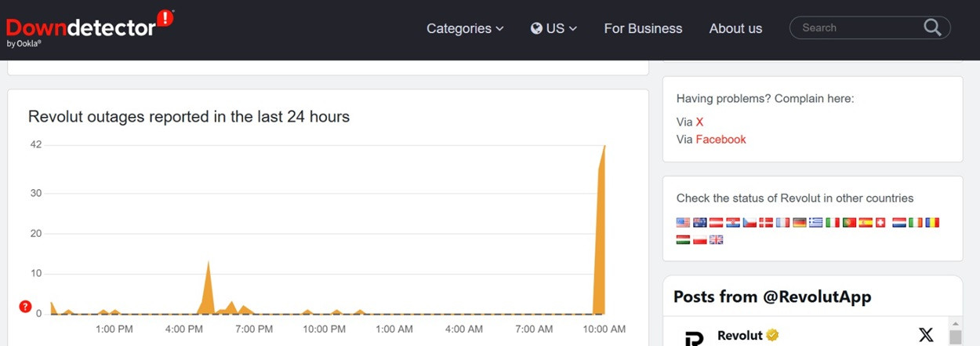
Task: Select the Australia flag
Action: click(700, 223)
